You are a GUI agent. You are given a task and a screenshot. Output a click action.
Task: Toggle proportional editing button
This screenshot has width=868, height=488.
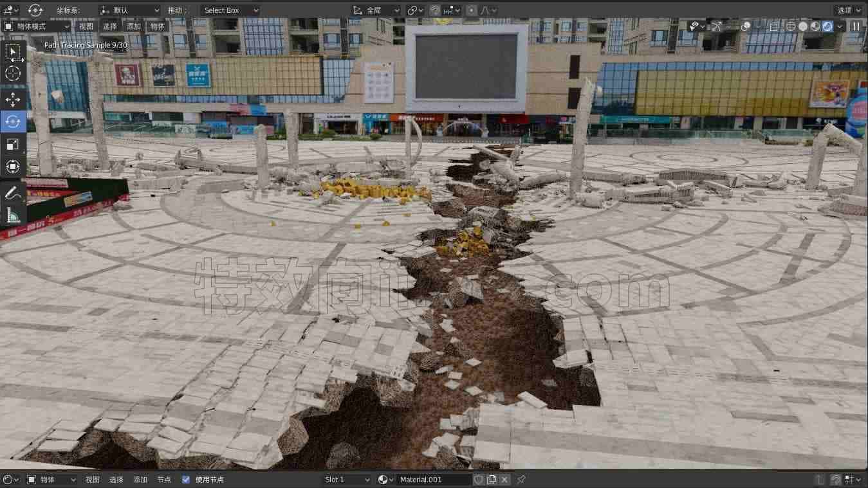pyautogui.click(x=472, y=10)
